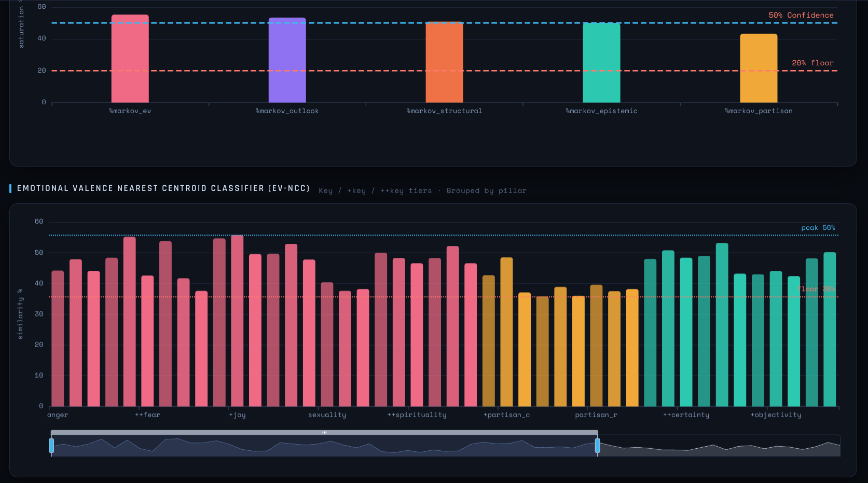This screenshot has height=483, width=868.
Task: Click the unselected gray area of the range preview
Action: (719, 446)
